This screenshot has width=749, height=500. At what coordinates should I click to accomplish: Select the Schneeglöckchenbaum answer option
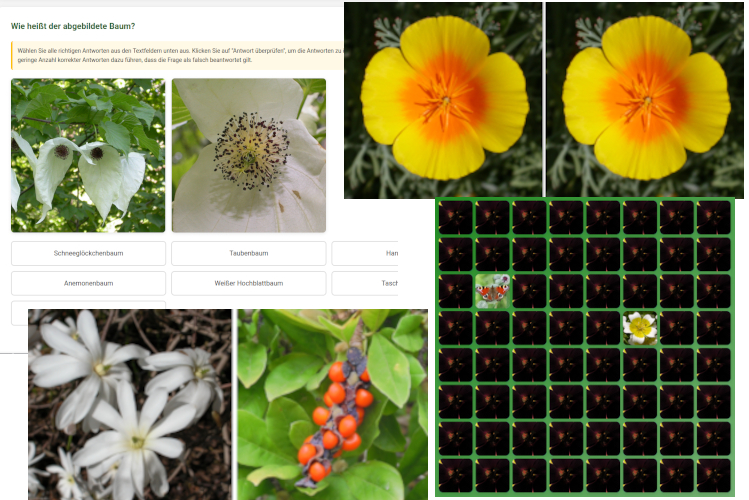coord(88,253)
